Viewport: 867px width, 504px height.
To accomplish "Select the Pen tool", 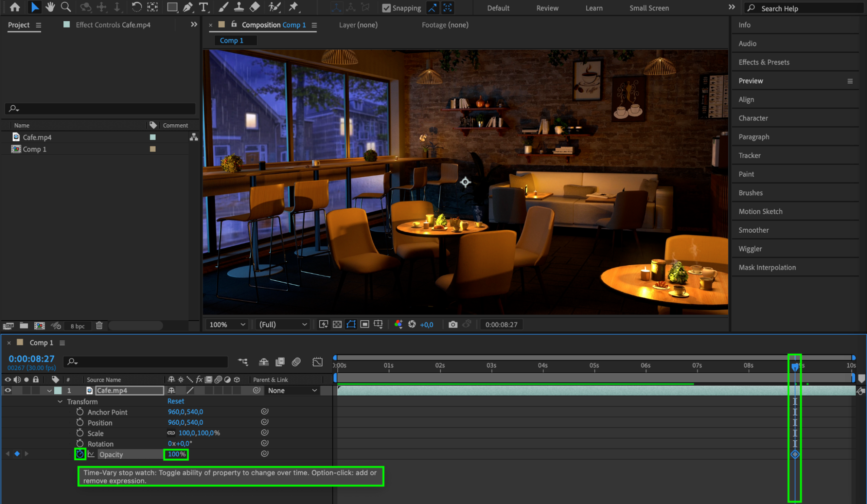I will tap(187, 7).
